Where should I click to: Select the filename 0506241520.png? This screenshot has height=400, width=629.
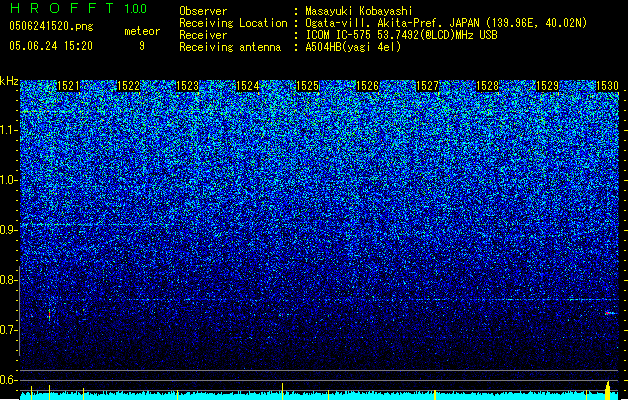(51, 26)
